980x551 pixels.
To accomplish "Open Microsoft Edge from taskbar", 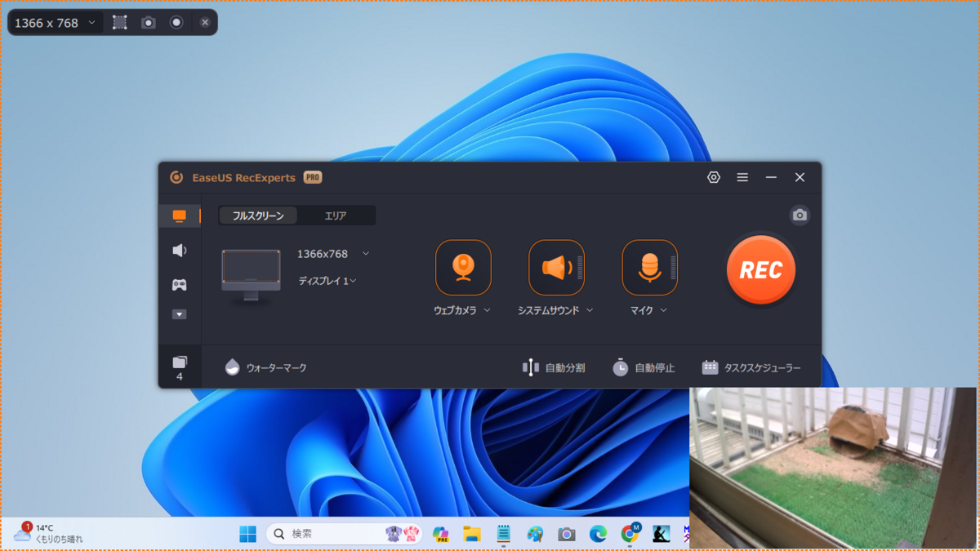I will [598, 534].
